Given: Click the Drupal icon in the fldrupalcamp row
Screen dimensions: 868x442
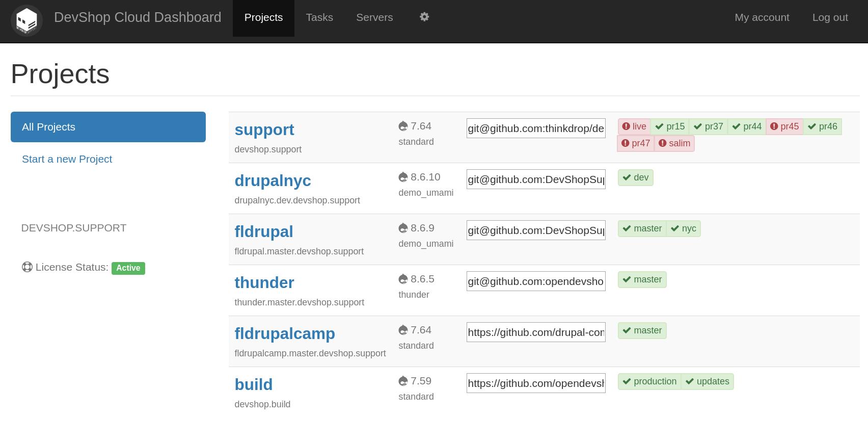Looking at the screenshot, I should (x=403, y=330).
